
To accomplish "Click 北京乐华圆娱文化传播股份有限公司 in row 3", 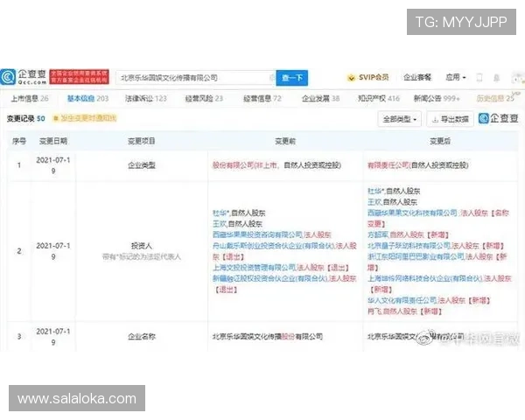I will tap(268, 337).
